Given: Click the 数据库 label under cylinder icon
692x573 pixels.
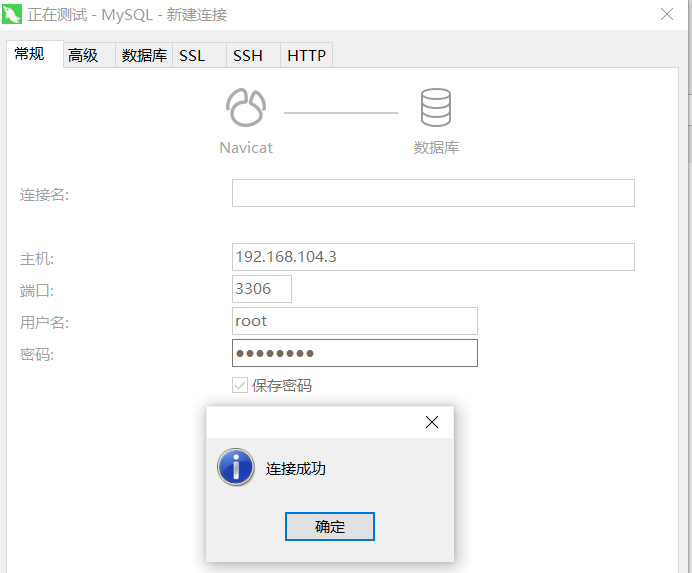Looking at the screenshot, I should click(x=436, y=147).
